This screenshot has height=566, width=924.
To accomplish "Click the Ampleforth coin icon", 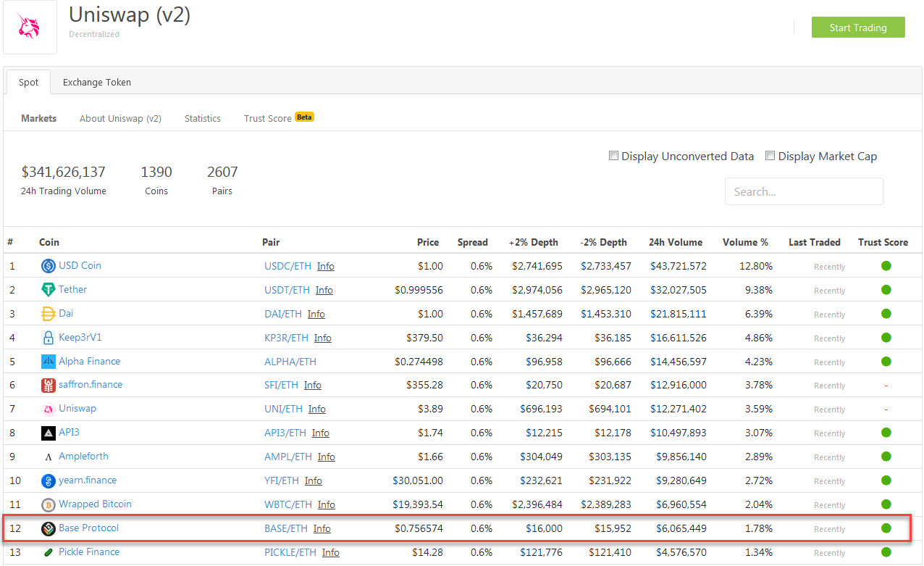I will click(49, 457).
